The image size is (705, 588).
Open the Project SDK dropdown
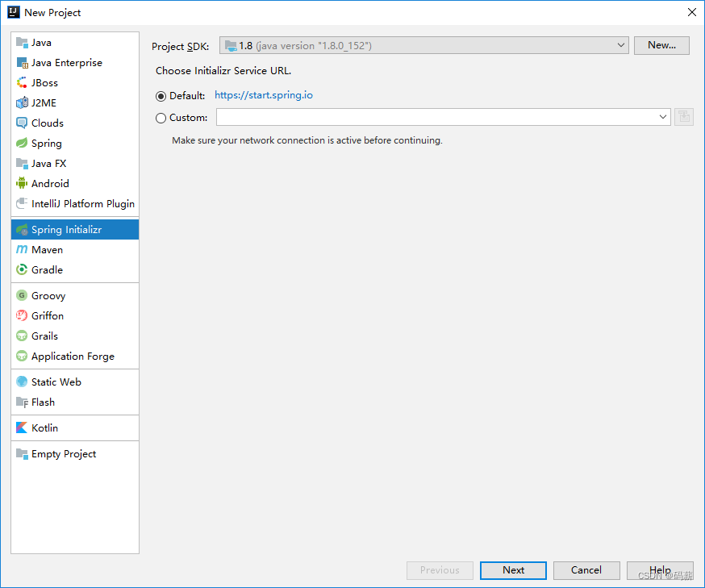620,45
